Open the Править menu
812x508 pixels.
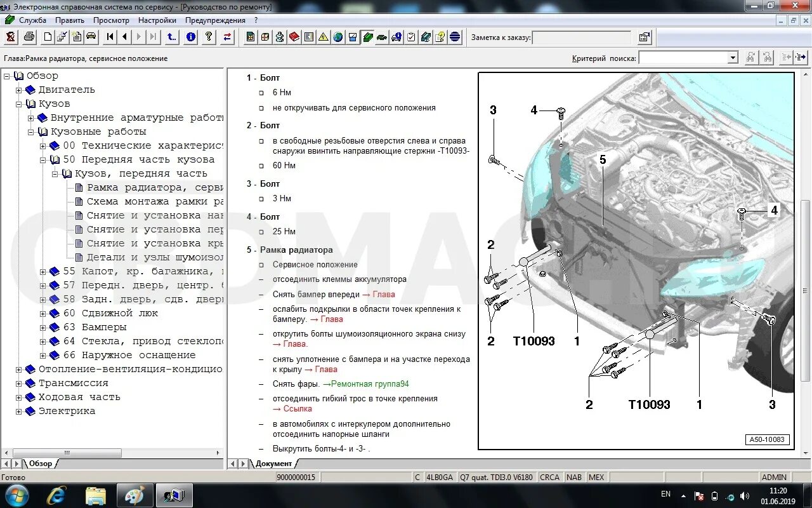coord(70,20)
